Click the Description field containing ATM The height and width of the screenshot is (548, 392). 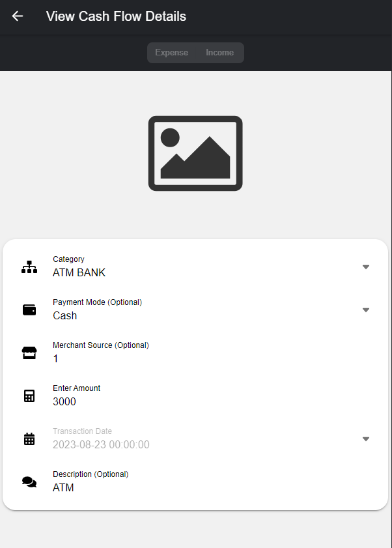tap(195, 487)
